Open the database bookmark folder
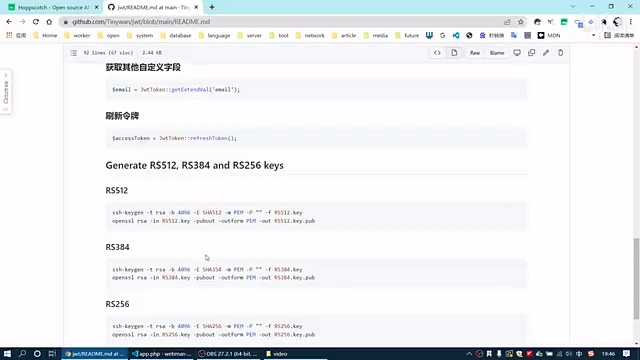 [176, 36]
